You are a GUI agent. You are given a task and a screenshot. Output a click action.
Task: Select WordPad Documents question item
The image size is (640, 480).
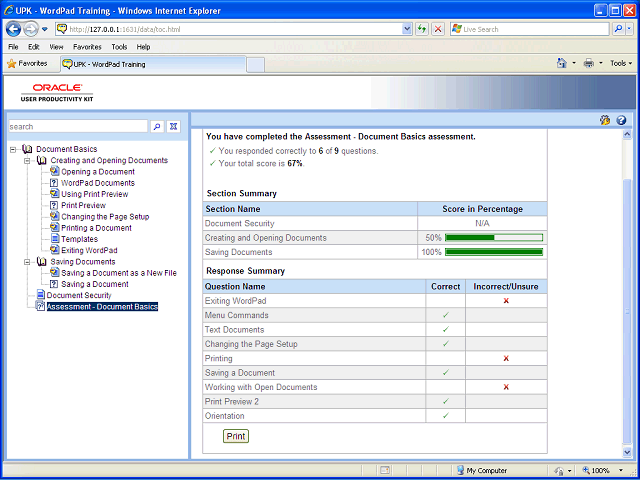click(x=98, y=183)
